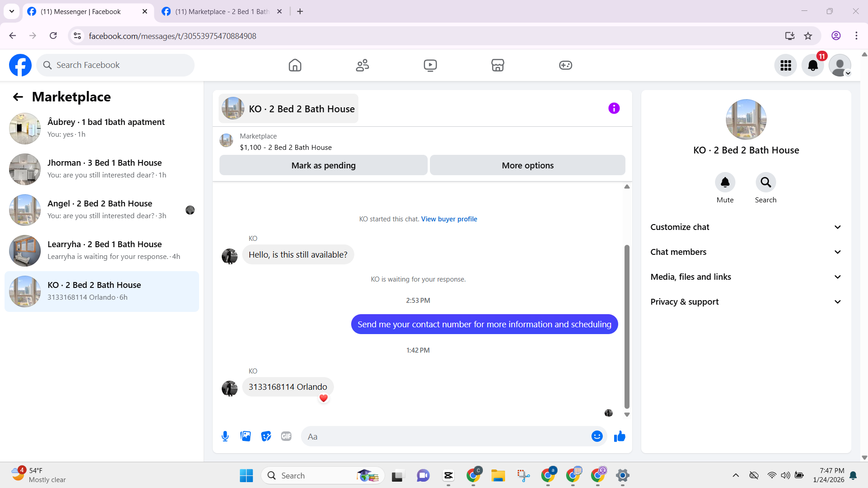Open the tab search dropdown arrow
868x488 pixels.
tap(12, 11)
